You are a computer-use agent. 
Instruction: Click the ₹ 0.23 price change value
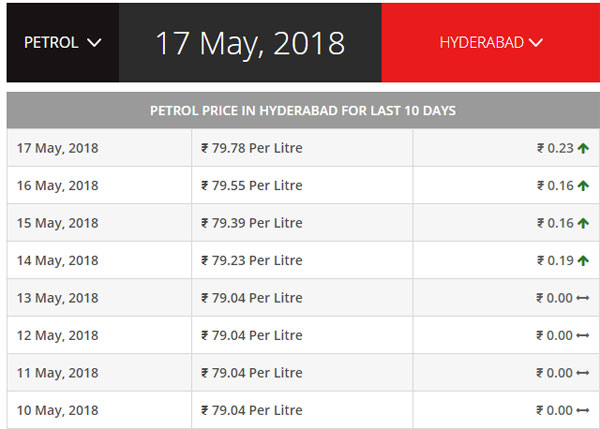point(555,148)
